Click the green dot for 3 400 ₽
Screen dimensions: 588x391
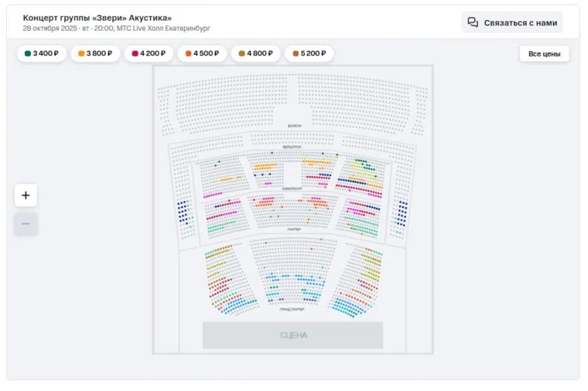click(28, 53)
